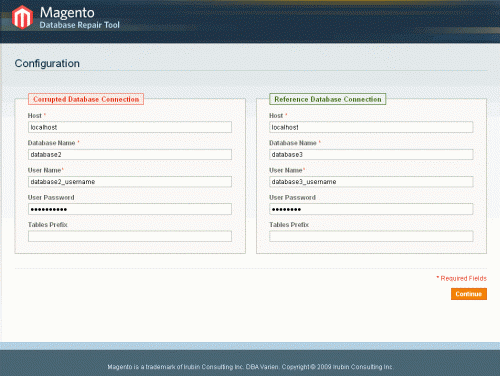Image resolution: width=500 pixels, height=376 pixels.
Task: Focus the Corrupted Database Host field
Action: [x=130, y=127]
